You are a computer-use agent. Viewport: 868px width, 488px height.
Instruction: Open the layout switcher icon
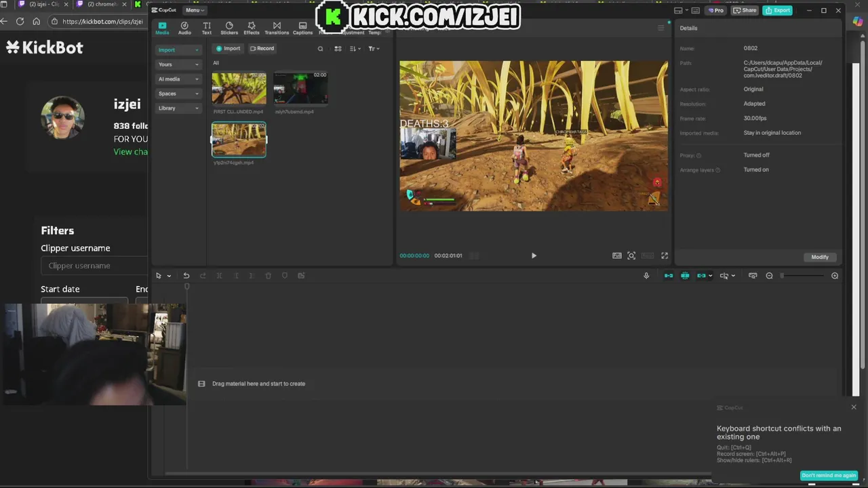[678, 10]
